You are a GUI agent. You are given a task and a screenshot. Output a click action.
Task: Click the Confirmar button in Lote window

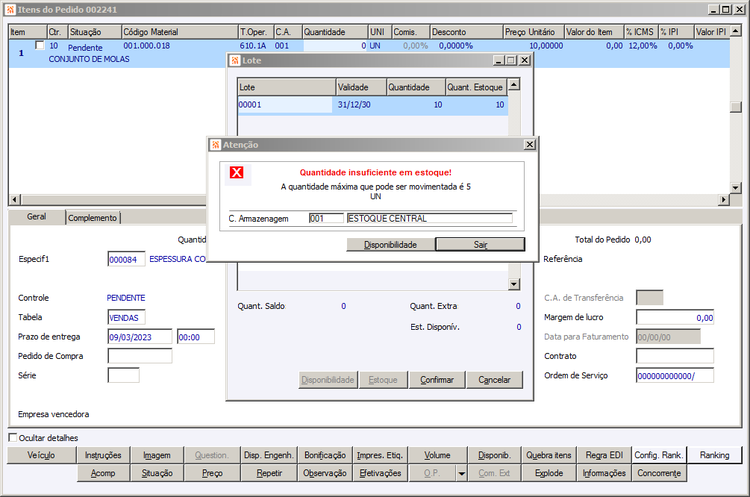point(437,380)
